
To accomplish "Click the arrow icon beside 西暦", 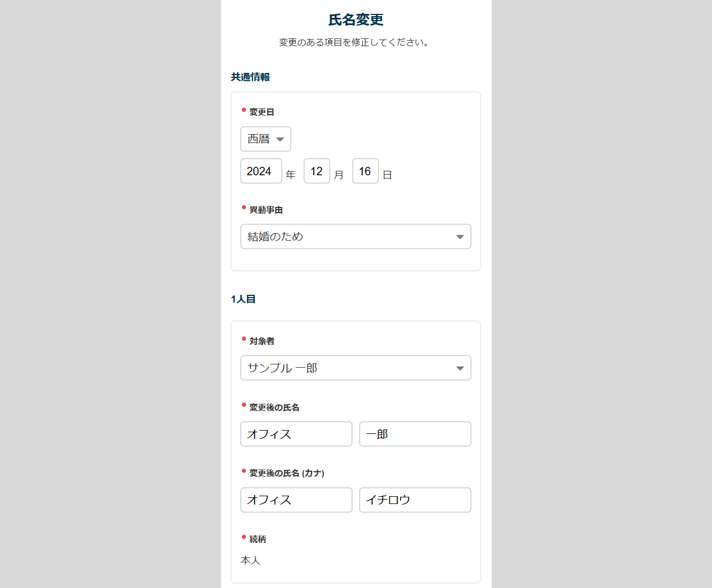I will coord(280,139).
